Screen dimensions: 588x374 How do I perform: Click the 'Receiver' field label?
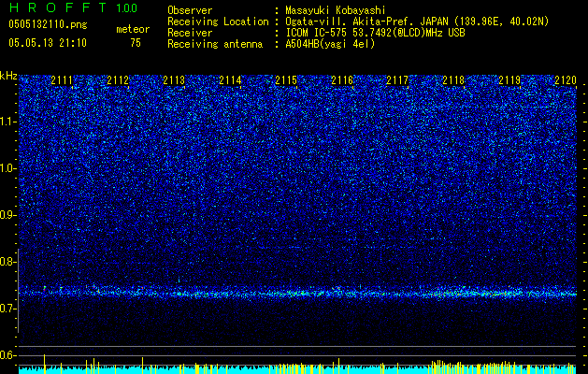tap(190, 33)
